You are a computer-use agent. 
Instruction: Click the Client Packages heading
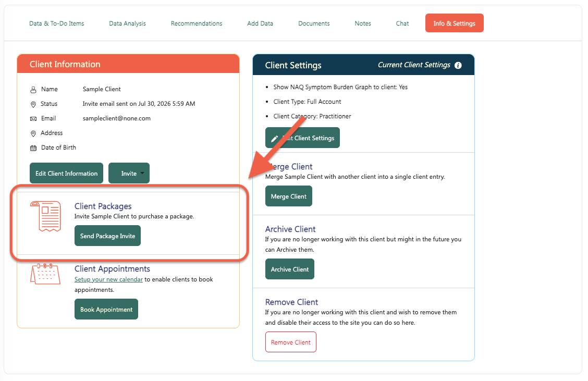(x=103, y=206)
